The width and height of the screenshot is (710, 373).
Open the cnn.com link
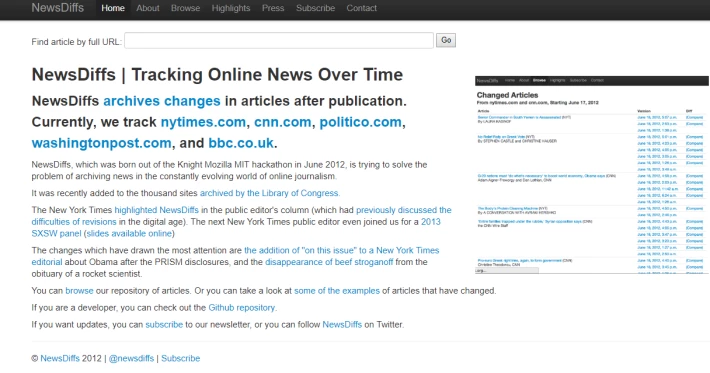[x=283, y=122]
